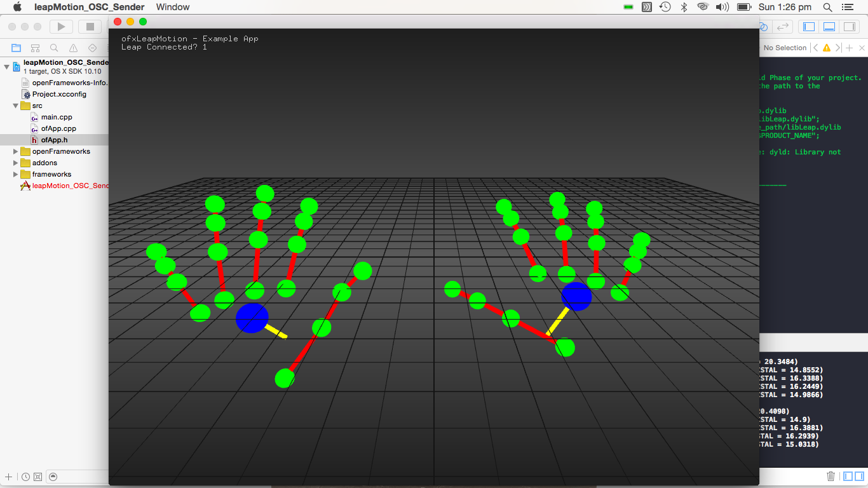The image size is (868, 488).
Task: Stop the running app in Xcode
Action: (x=90, y=27)
